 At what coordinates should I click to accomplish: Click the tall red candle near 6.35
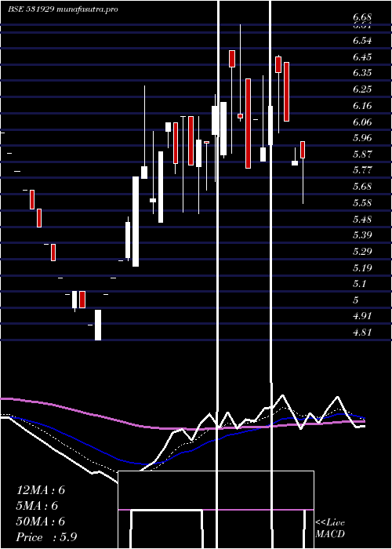click(x=249, y=123)
